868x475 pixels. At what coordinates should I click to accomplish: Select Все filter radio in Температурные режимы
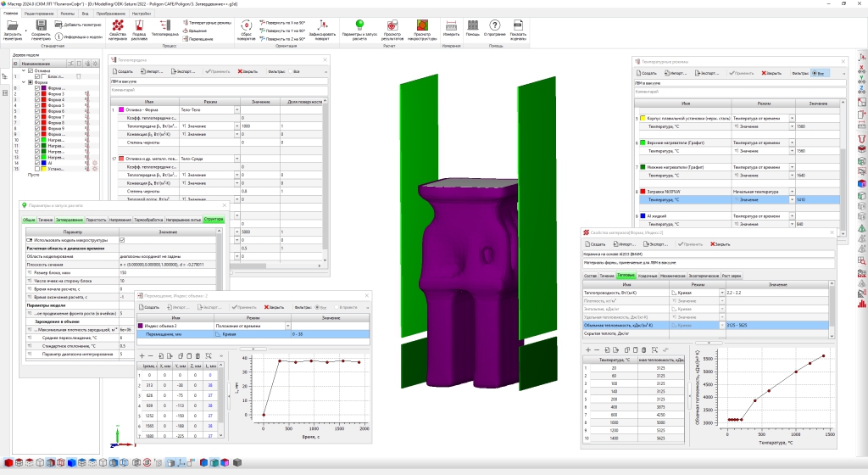click(814, 74)
